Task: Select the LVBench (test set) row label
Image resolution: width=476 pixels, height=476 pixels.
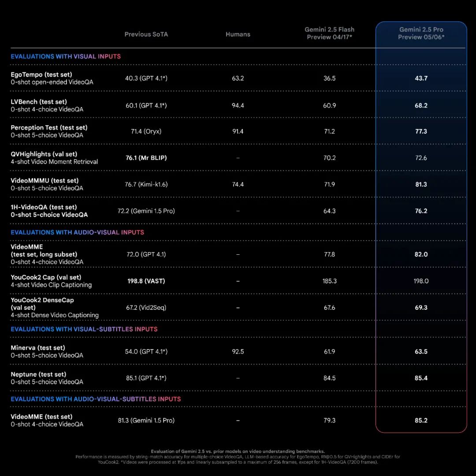Action: tap(38, 102)
